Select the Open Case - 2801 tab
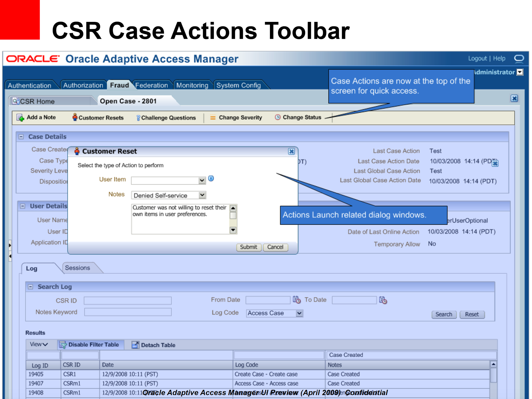Image resolution: width=532 pixels, height=399 pixels. coord(128,101)
